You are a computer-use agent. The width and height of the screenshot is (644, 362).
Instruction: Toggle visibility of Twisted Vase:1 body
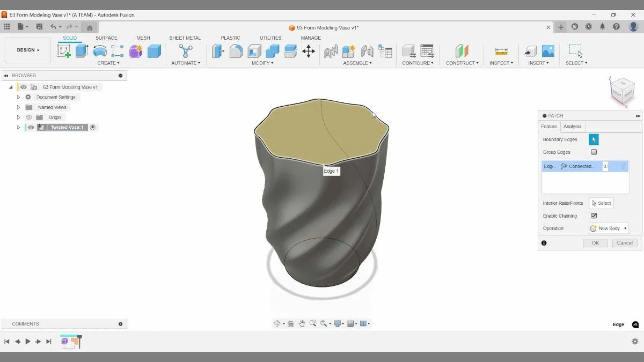[x=31, y=127]
